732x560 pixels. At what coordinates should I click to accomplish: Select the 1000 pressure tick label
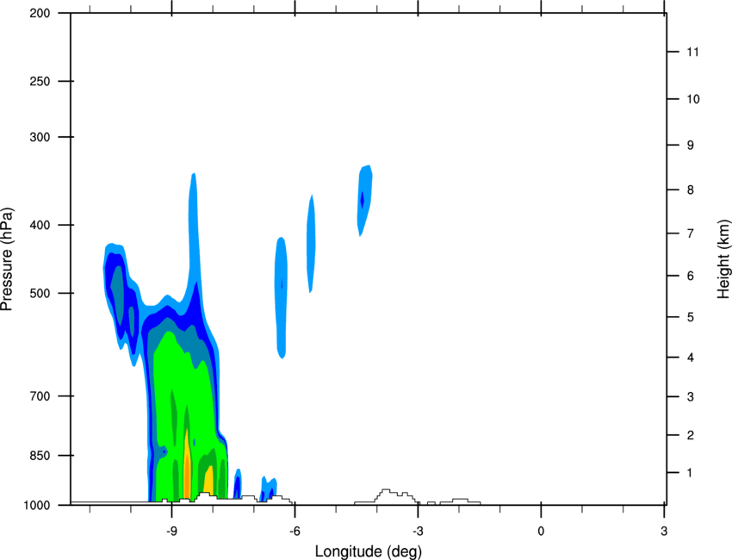37,506
